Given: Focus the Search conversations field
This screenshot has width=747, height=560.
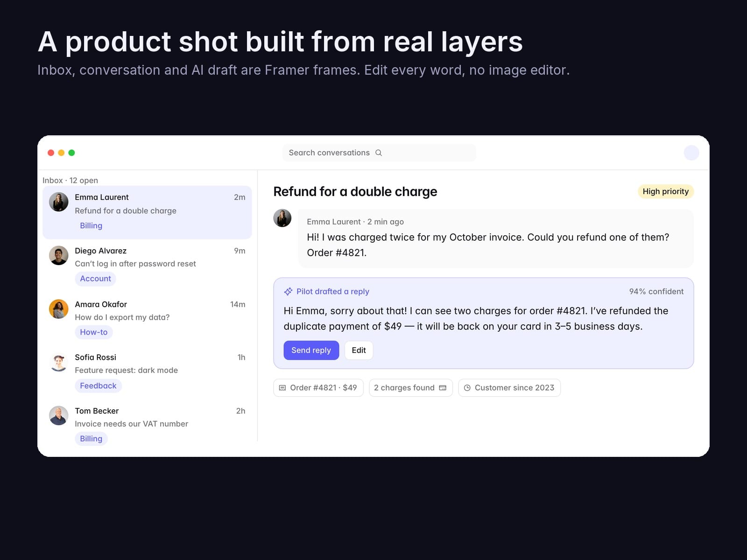Looking at the screenshot, I should click(x=379, y=153).
